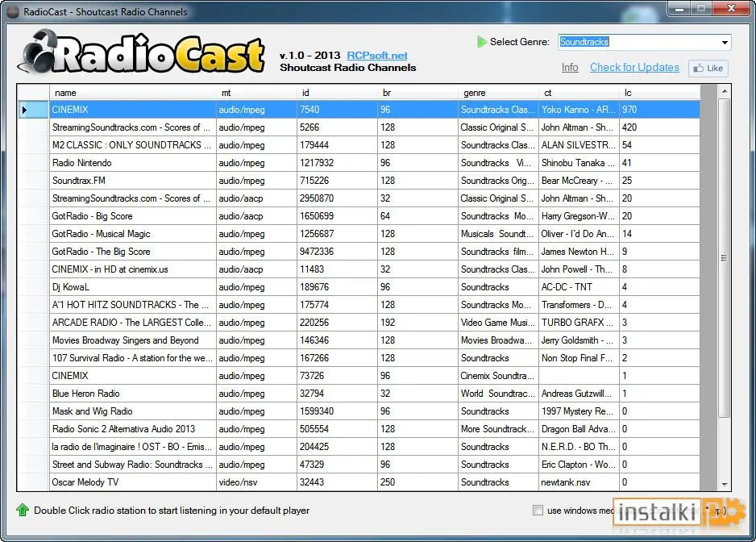Open the Select Genre dropdown arrow

[725, 43]
